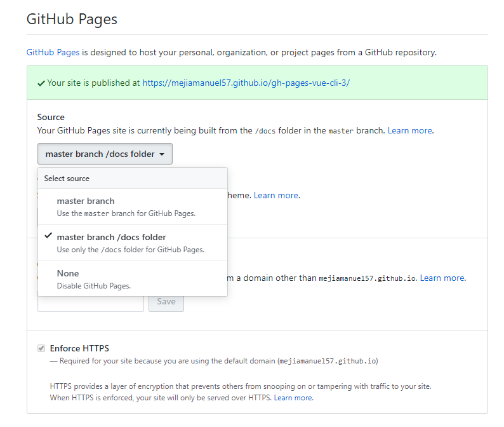The height and width of the screenshot is (427, 504).
Task: Click the Select source header text
Action: pos(67,179)
